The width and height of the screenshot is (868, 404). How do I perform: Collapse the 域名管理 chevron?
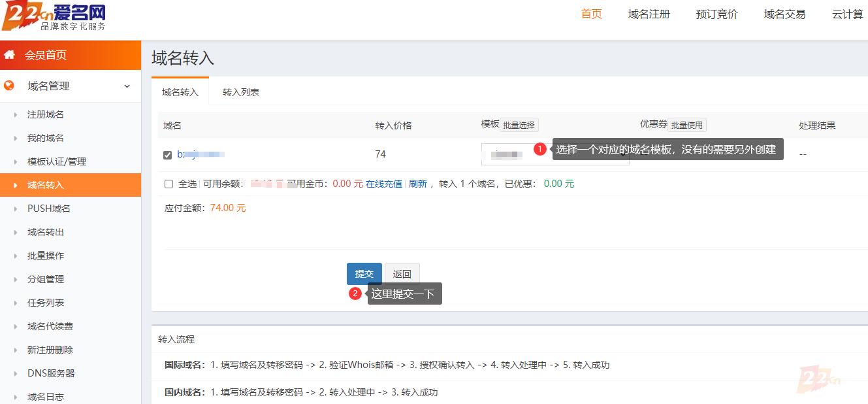[127, 86]
